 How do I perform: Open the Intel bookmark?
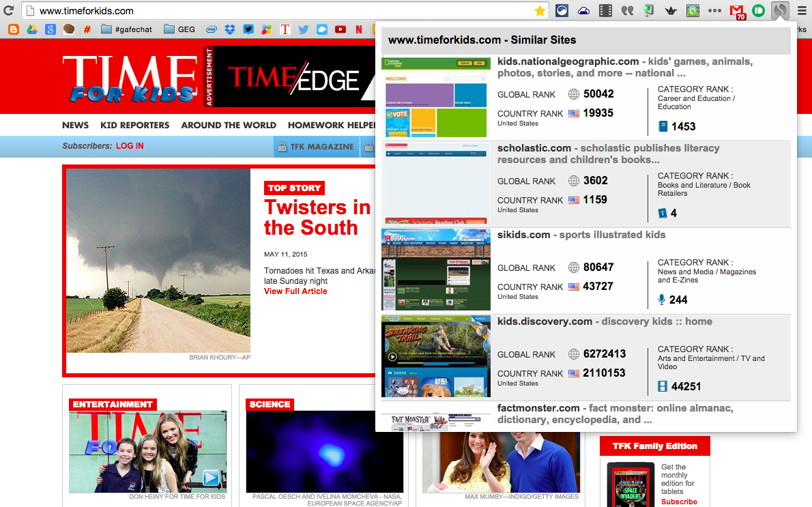tap(212, 29)
